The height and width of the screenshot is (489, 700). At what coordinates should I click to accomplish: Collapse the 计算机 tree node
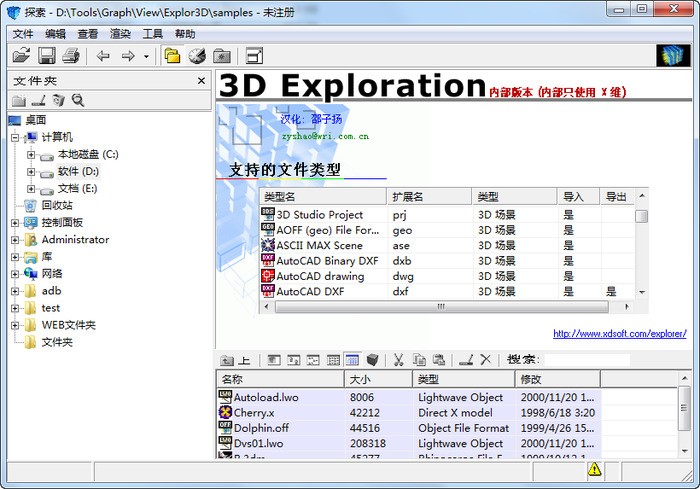15,137
